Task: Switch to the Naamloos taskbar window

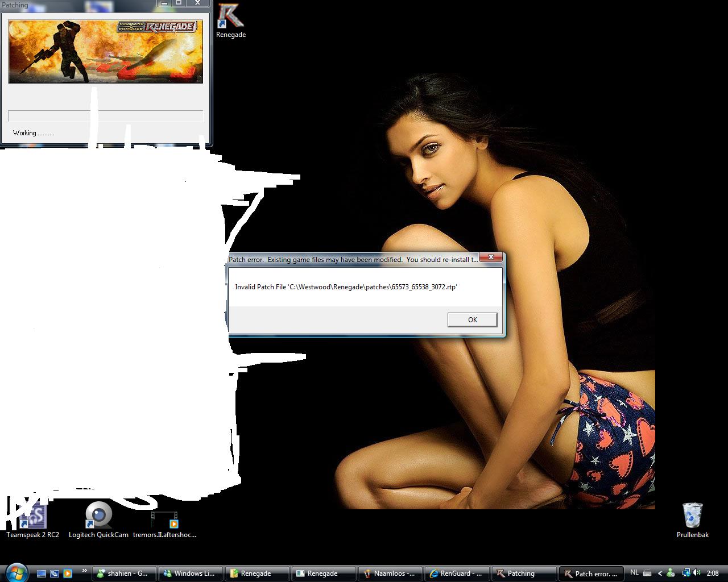Action: point(390,573)
